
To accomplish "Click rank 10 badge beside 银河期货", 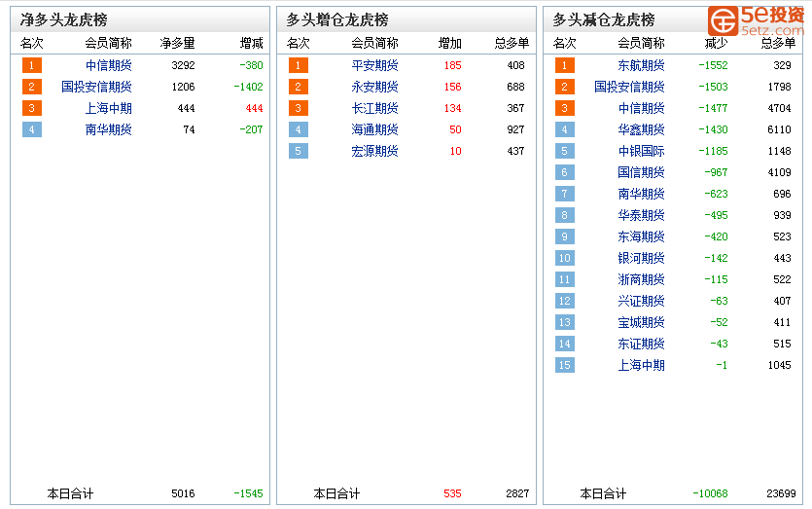I will (x=564, y=258).
